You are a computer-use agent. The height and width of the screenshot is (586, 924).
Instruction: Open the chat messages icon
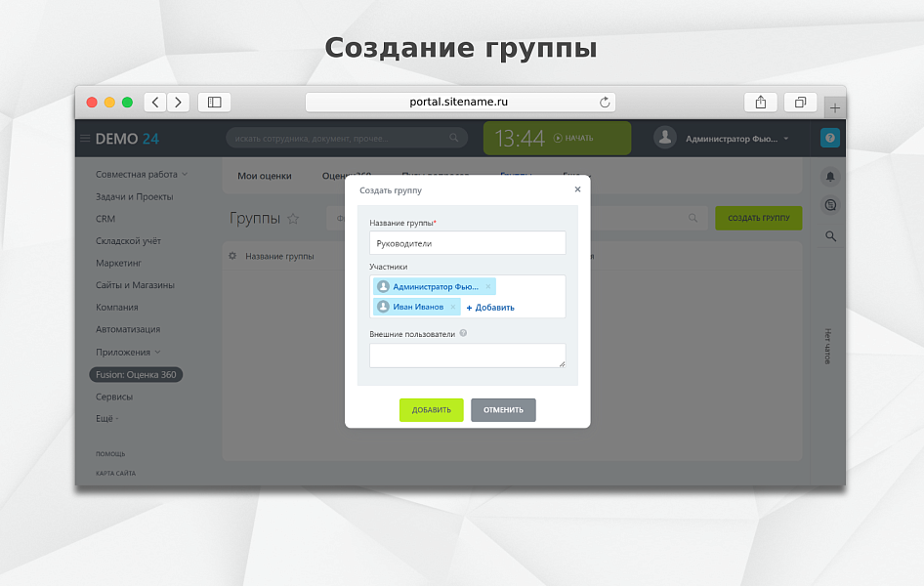(829, 204)
